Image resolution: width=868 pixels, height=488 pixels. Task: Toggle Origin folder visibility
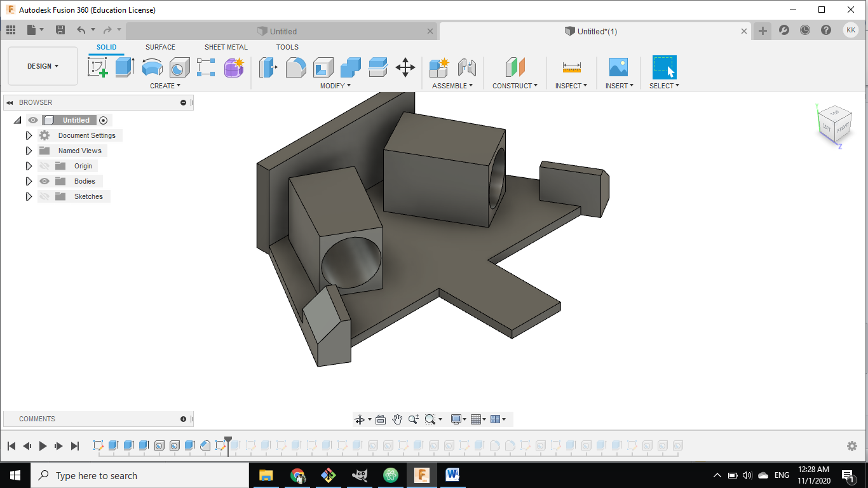[44, 166]
